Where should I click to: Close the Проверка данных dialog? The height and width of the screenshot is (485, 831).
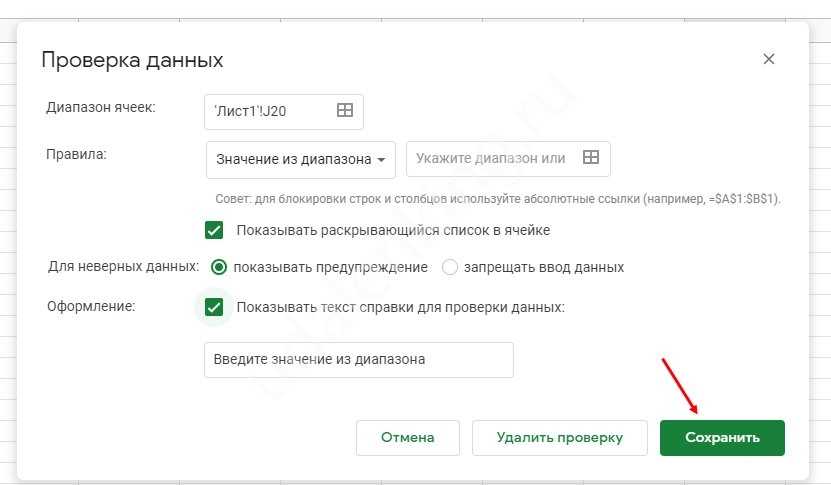click(x=768, y=59)
